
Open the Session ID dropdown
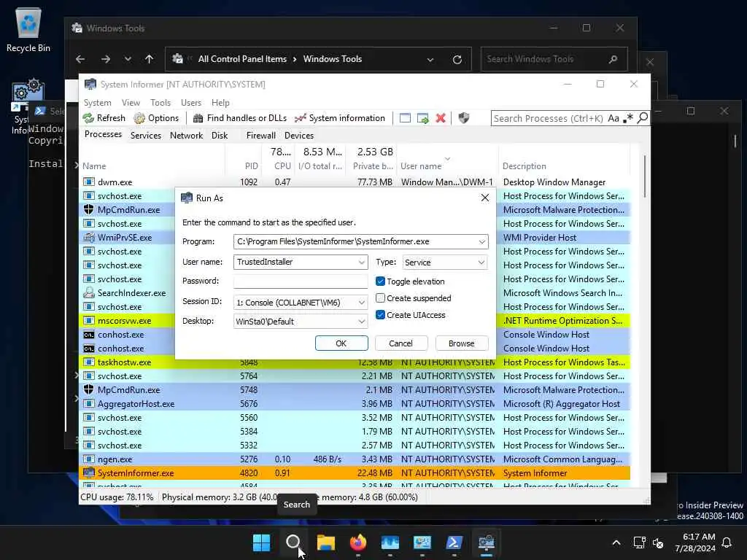click(362, 303)
